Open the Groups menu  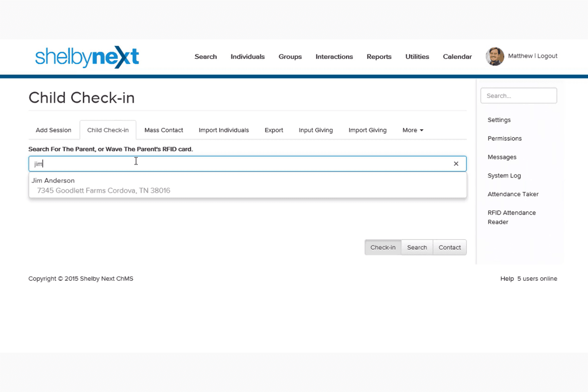pyautogui.click(x=290, y=57)
